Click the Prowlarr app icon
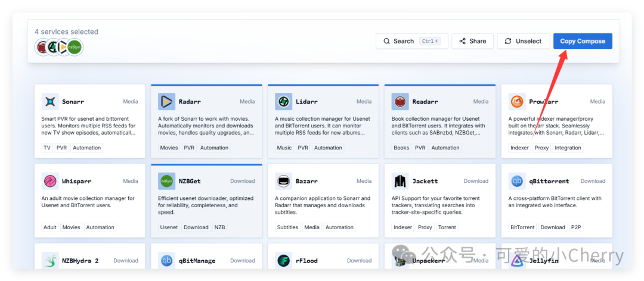The image size is (644, 281). point(516,101)
